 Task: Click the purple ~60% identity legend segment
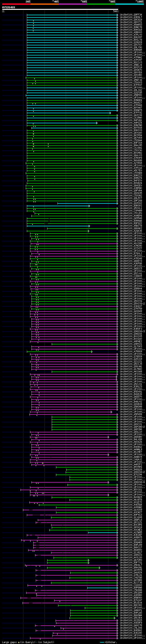[x=73, y=4]
